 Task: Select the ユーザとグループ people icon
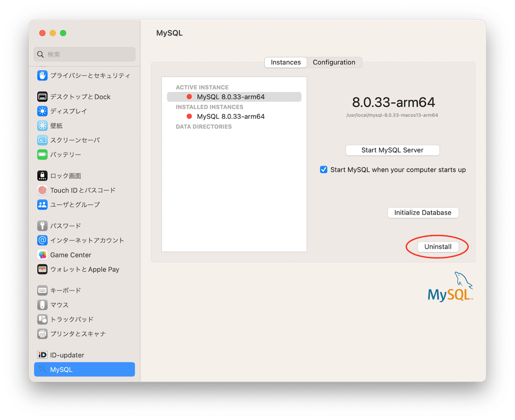[x=42, y=204]
